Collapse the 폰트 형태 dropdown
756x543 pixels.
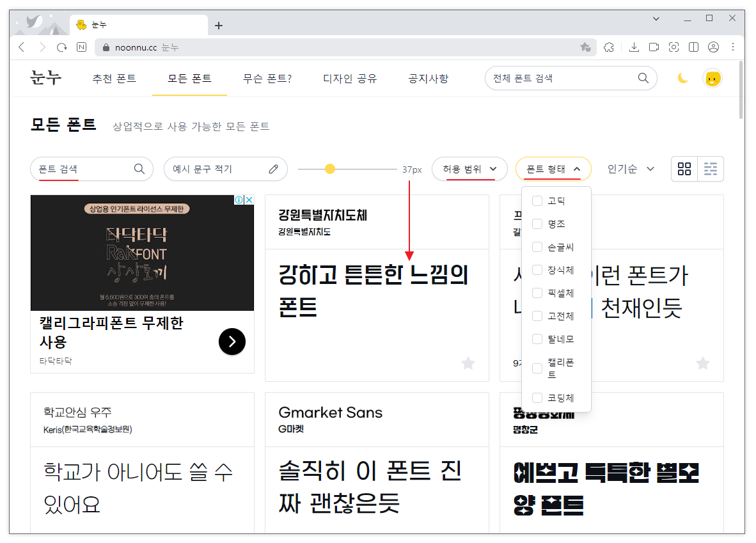pyautogui.click(x=553, y=169)
